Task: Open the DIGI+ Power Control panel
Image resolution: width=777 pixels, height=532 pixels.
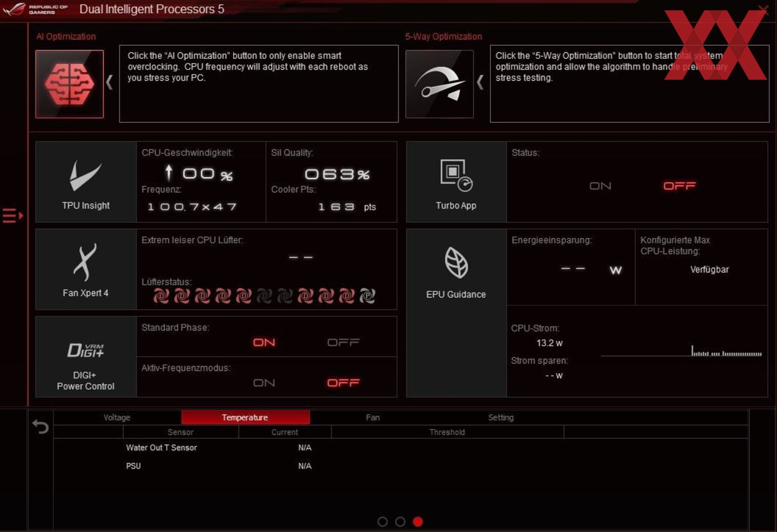Action: tap(86, 357)
